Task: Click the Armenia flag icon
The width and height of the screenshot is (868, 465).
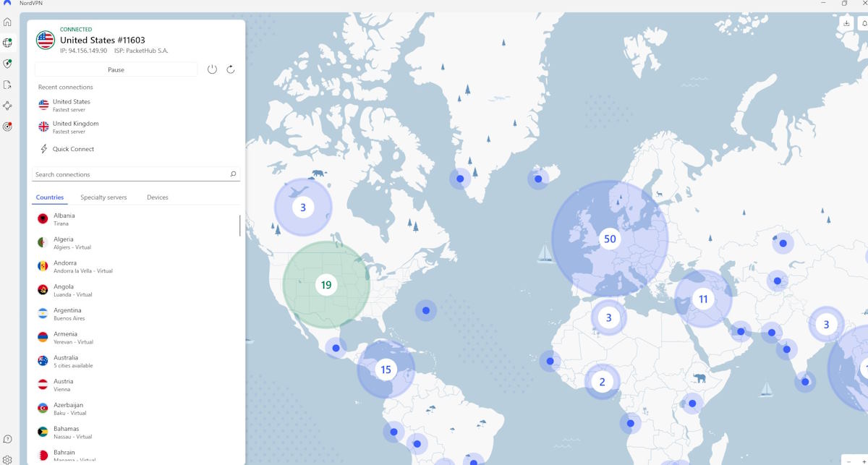Action: tap(43, 337)
